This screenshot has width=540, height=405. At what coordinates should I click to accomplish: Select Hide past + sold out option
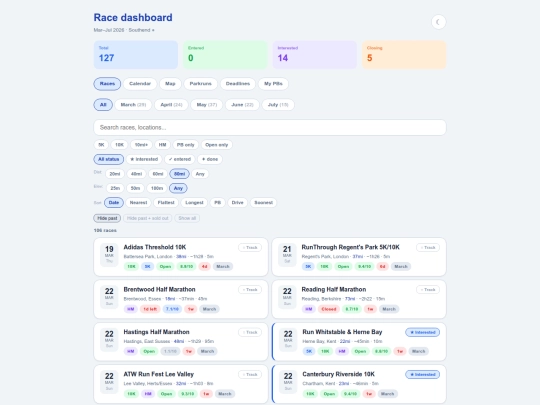[147, 218]
